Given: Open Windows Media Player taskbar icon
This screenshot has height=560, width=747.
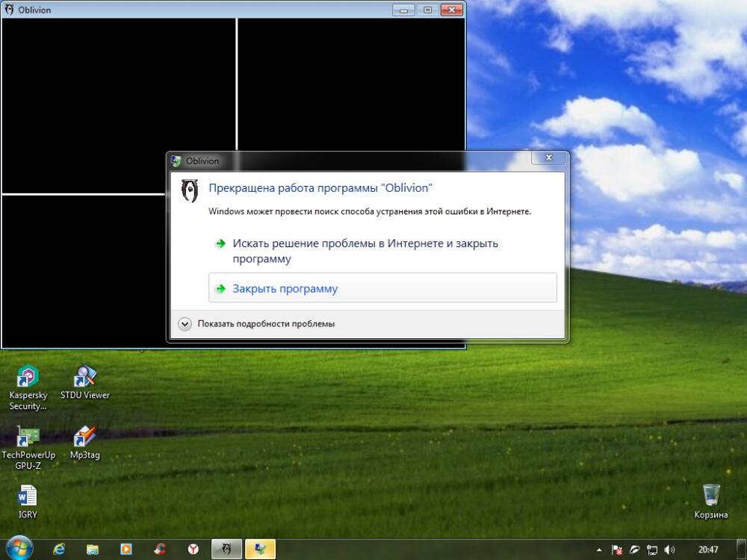Looking at the screenshot, I should coord(126,549).
